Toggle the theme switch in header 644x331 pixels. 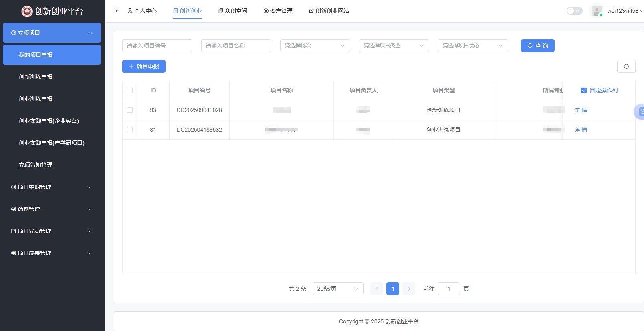point(574,11)
